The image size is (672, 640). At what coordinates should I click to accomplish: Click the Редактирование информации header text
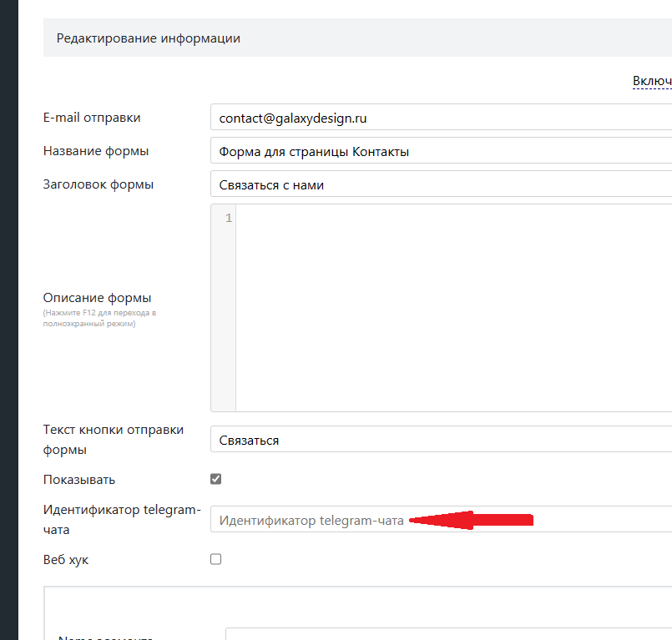[149, 38]
